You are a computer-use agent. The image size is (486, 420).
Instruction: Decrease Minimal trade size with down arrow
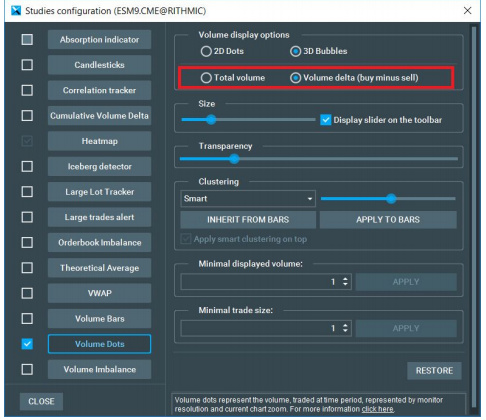345,331
